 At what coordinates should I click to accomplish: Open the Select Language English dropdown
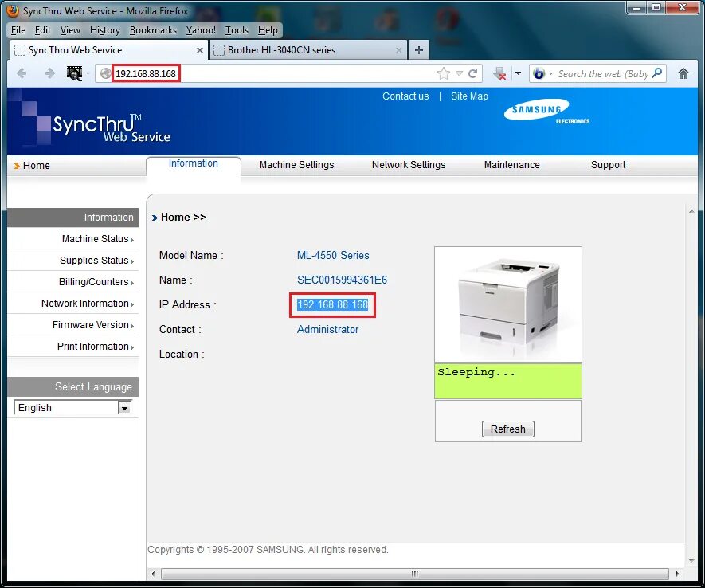[72, 408]
